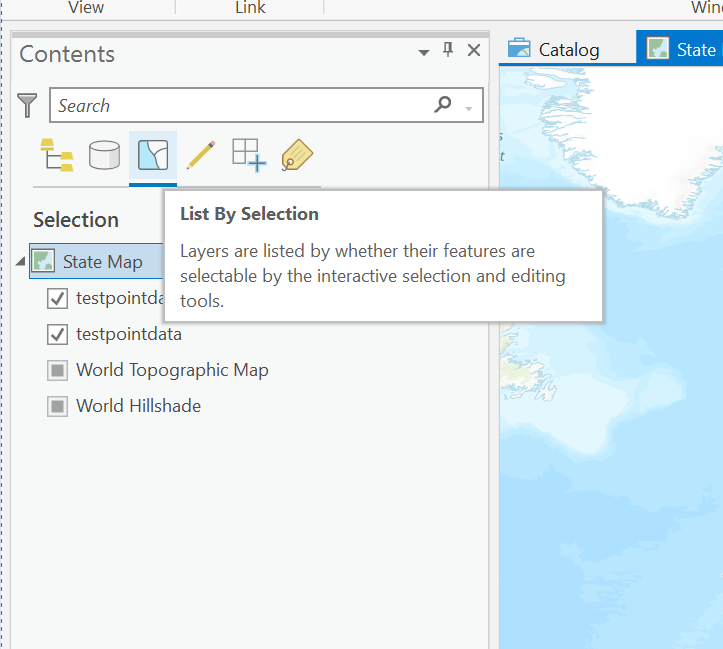Collapse the State Map tree node

tap(21, 262)
